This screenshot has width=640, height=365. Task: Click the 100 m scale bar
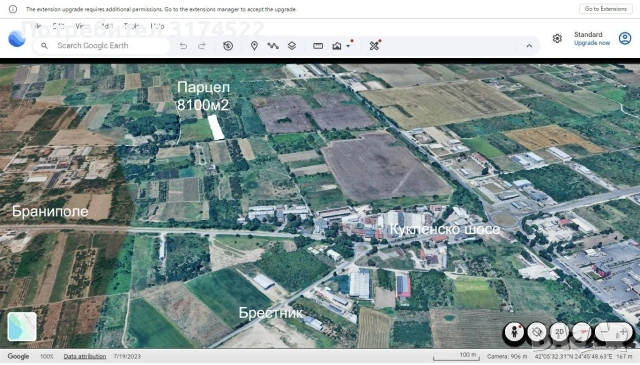pyautogui.click(x=455, y=356)
